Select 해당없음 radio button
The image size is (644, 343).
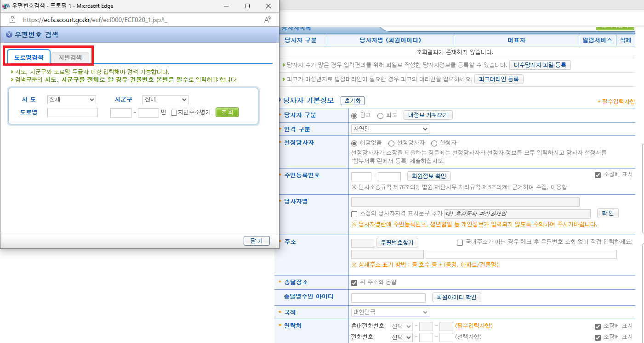(354, 143)
